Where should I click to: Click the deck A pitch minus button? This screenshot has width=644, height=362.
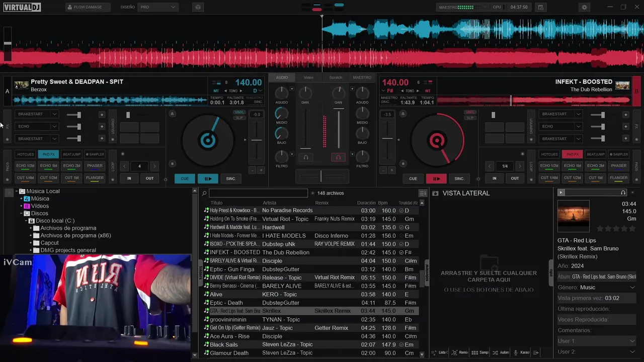(253, 170)
